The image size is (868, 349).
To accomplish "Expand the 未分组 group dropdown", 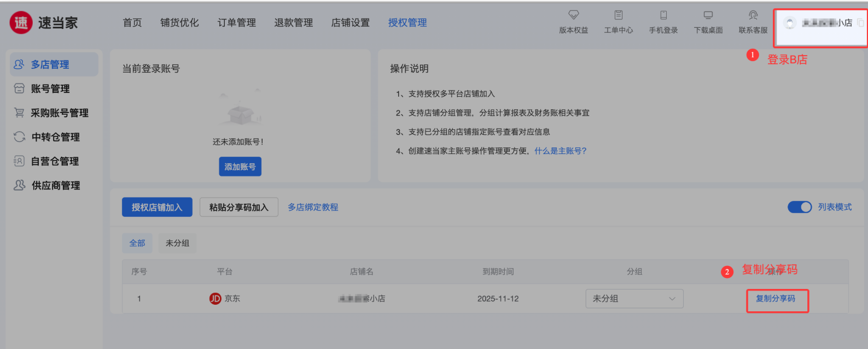I will coord(634,299).
